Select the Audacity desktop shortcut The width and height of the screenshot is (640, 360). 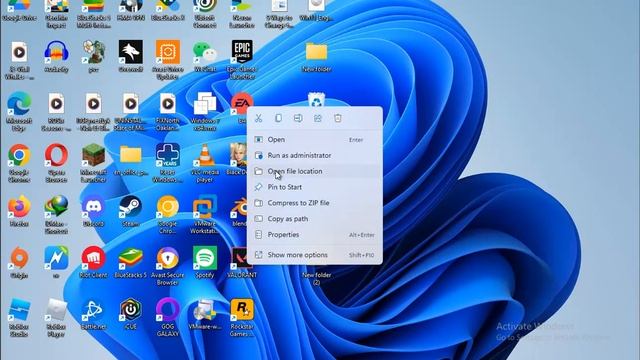(56, 52)
